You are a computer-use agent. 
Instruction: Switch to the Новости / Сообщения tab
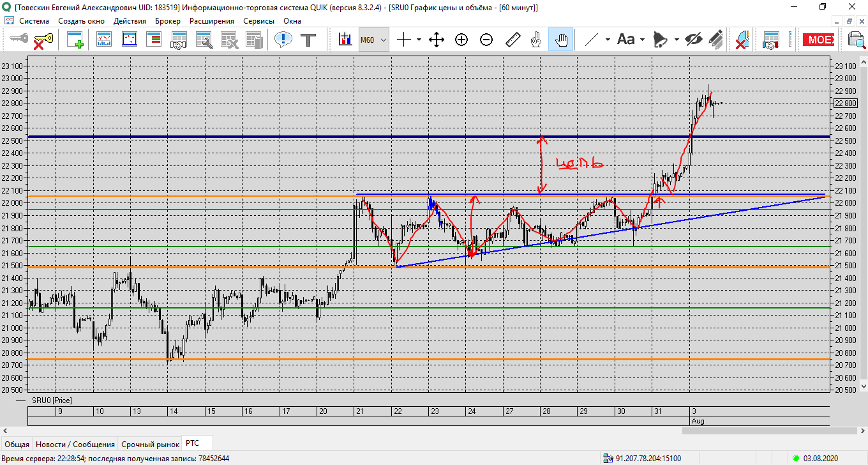coord(75,444)
